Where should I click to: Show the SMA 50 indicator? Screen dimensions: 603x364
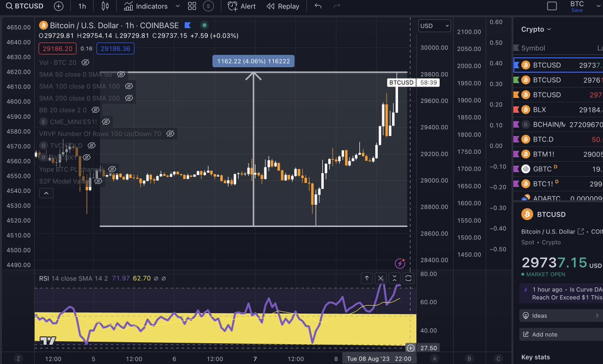121,74
